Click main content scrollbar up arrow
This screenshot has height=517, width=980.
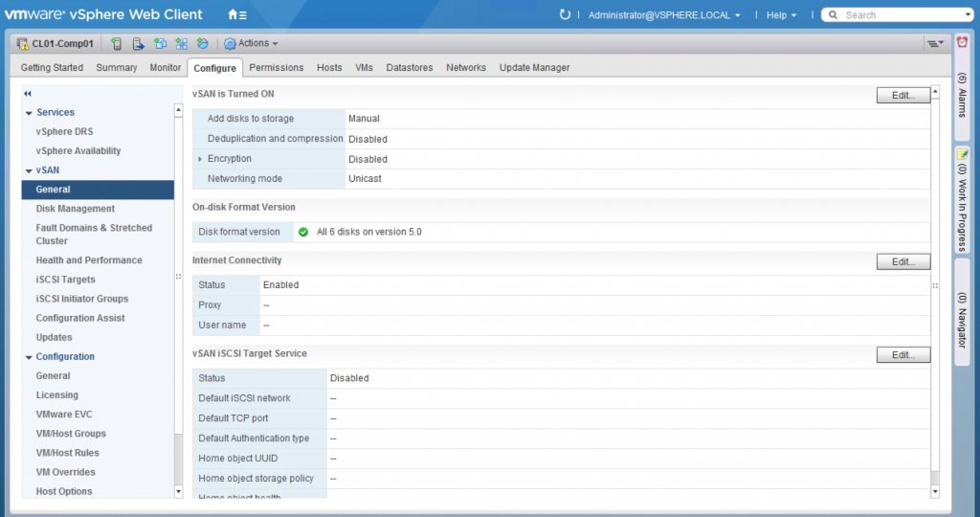[x=935, y=92]
